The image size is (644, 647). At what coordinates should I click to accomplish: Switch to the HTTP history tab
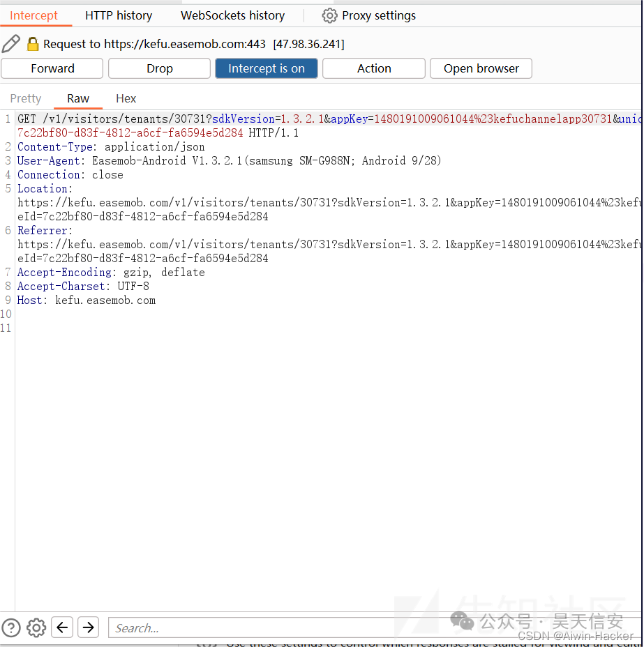coord(119,15)
